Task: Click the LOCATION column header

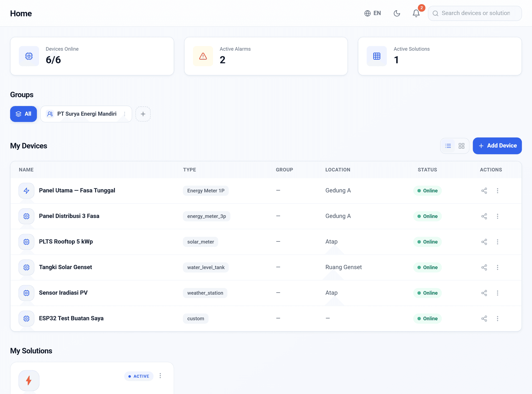Action: 338,170
